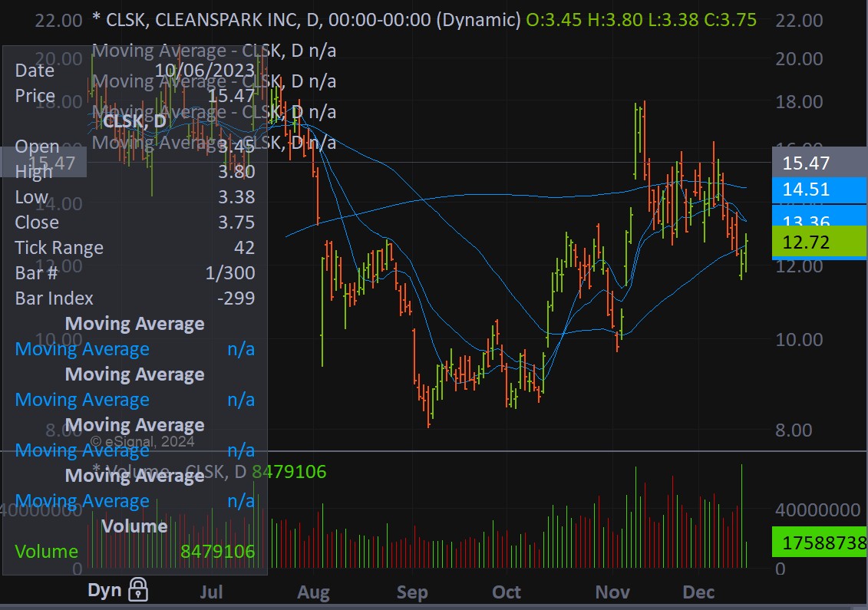Click the 8.00 label on the right price axis
The image size is (868, 610).
coord(794,430)
